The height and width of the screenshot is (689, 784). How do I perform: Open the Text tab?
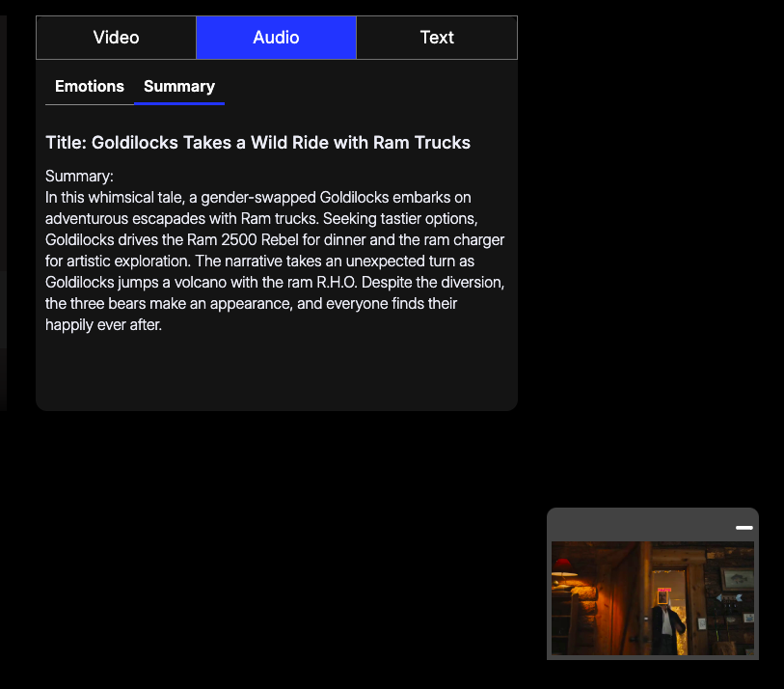click(x=437, y=38)
